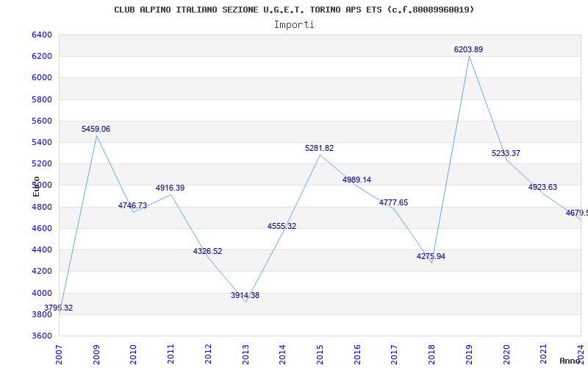Click the y-axis value 3600
This screenshot has width=588, height=368.
[x=42, y=336]
